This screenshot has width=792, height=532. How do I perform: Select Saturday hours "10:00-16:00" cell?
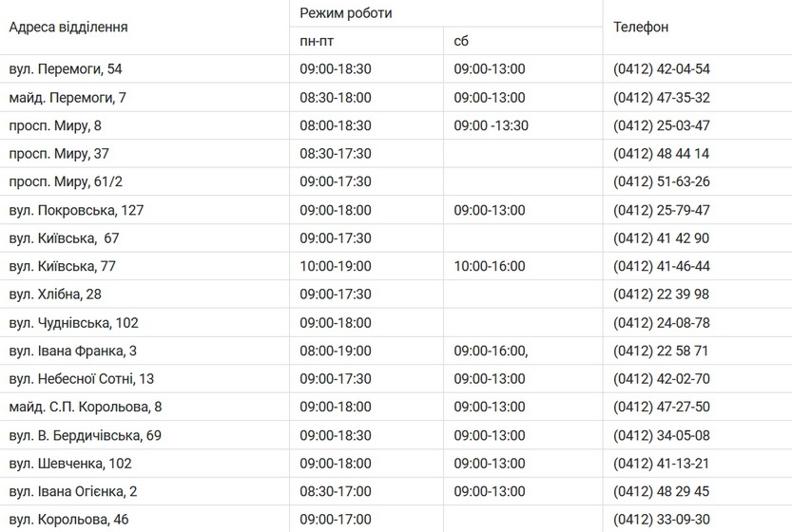tap(490, 266)
